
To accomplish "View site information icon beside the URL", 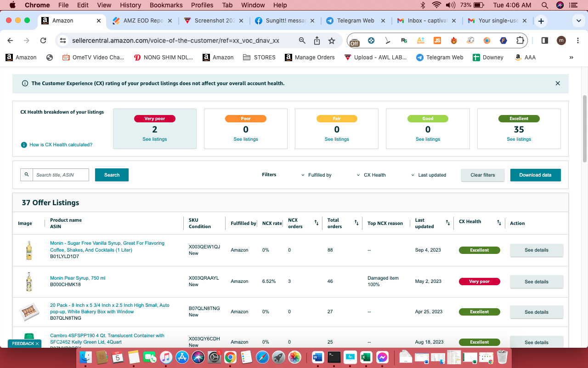I will [x=63, y=40].
